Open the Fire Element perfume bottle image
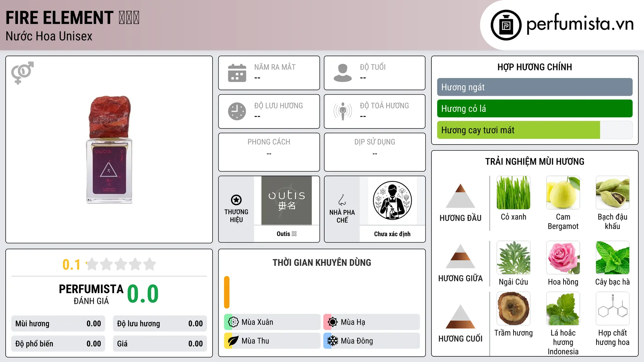 [x=109, y=150]
